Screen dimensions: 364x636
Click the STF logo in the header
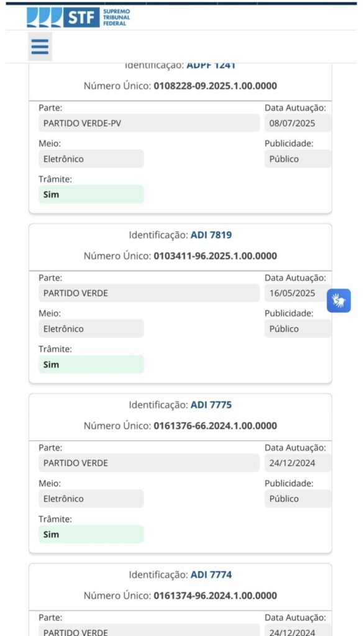coord(63,17)
